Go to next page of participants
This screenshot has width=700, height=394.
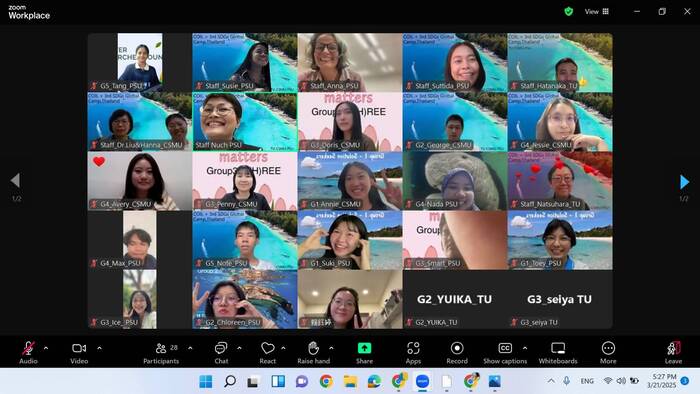pos(684,182)
